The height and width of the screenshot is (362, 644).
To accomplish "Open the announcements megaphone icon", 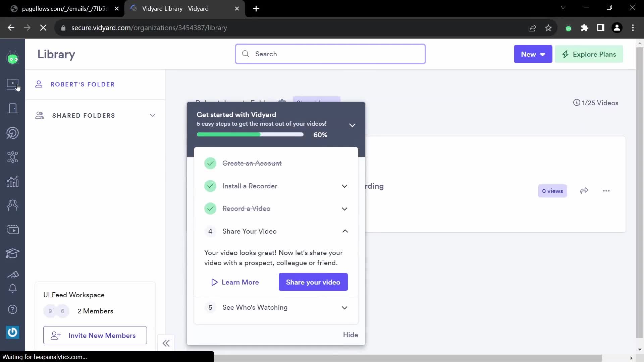I will 13,275.
